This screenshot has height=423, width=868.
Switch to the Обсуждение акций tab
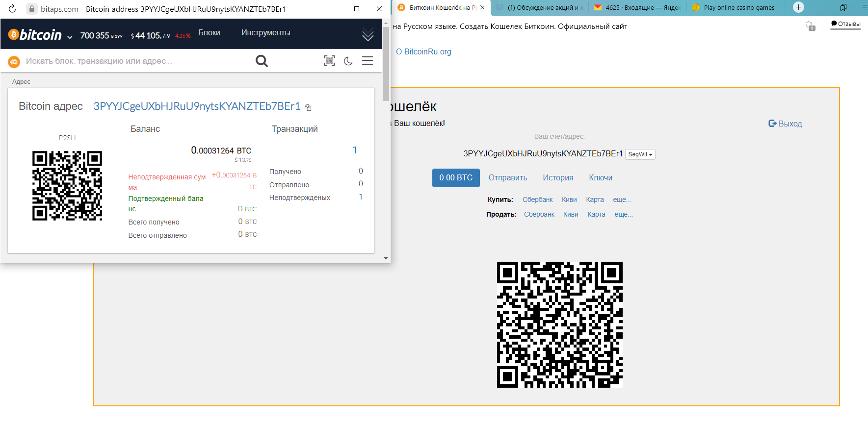click(x=539, y=7)
